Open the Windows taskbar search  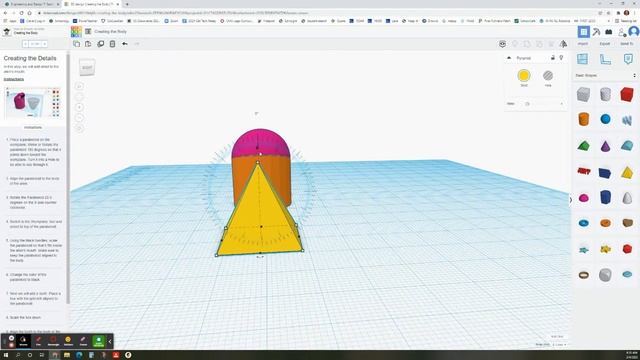point(18,355)
